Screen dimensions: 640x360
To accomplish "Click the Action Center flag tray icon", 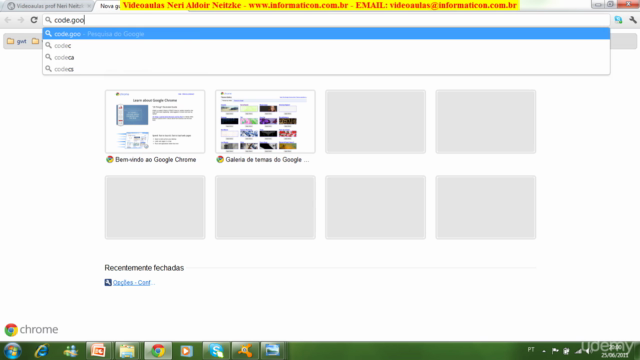I will point(555,351).
